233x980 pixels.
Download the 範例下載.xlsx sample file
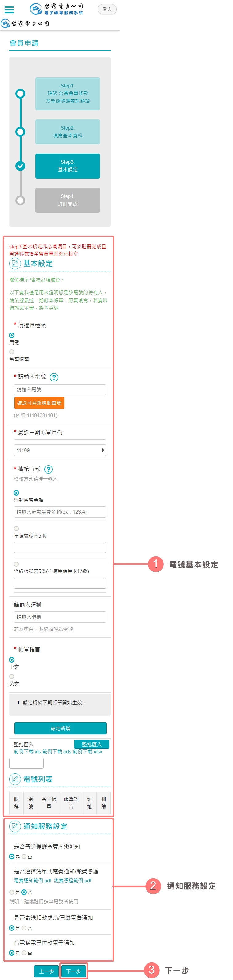[x=87, y=752]
